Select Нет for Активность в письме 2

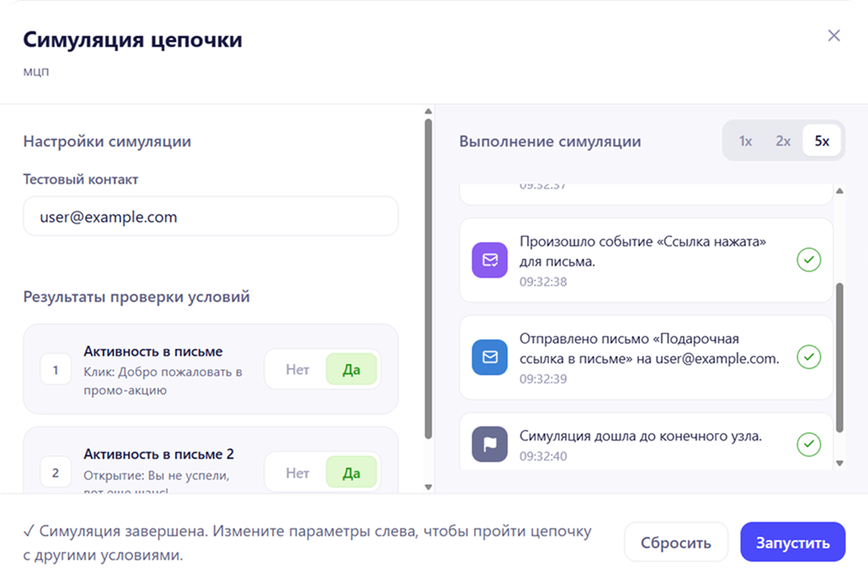point(297,473)
